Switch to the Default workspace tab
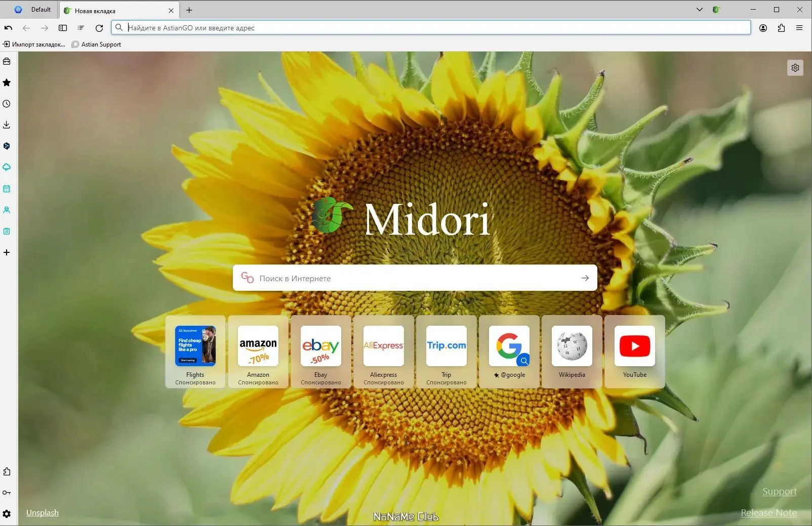Screen dimensions: 812x526 (33, 10)
